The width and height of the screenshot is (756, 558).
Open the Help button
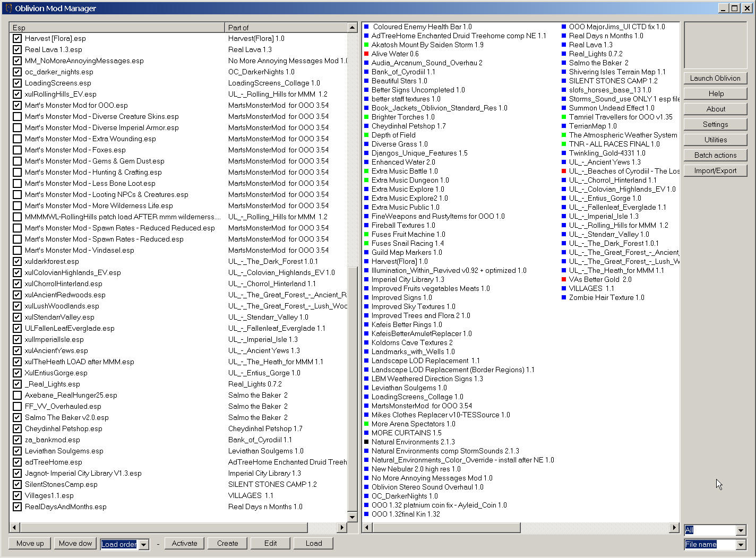[715, 93]
